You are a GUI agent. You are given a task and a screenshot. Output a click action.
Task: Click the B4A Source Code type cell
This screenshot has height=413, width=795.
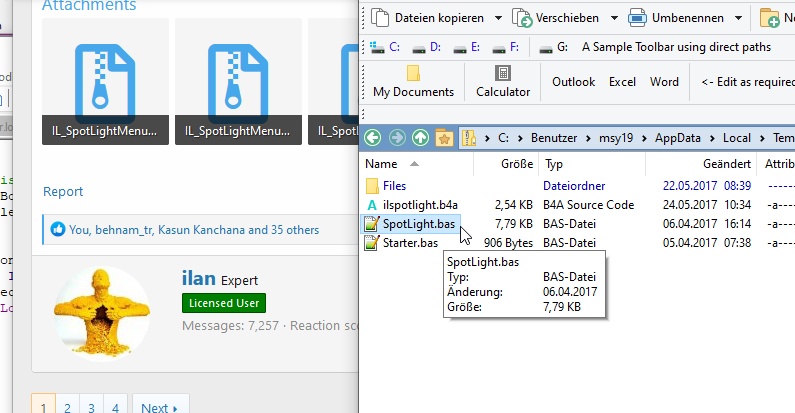589,205
